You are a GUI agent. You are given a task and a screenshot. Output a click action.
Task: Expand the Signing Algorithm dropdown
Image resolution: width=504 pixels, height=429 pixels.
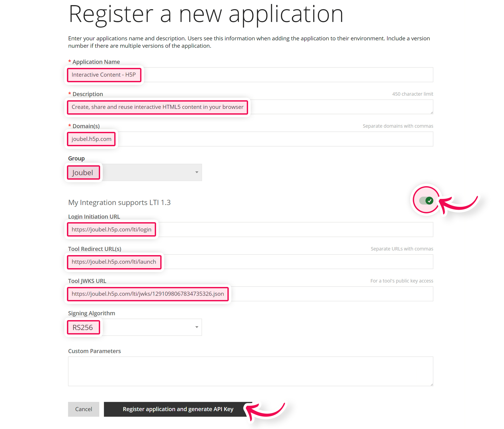pyautogui.click(x=197, y=327)
